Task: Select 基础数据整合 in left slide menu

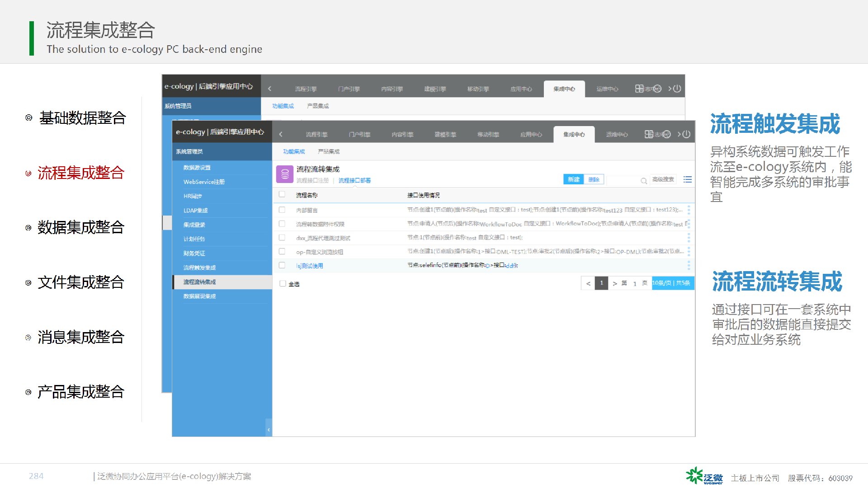Action: coord(82,118)
